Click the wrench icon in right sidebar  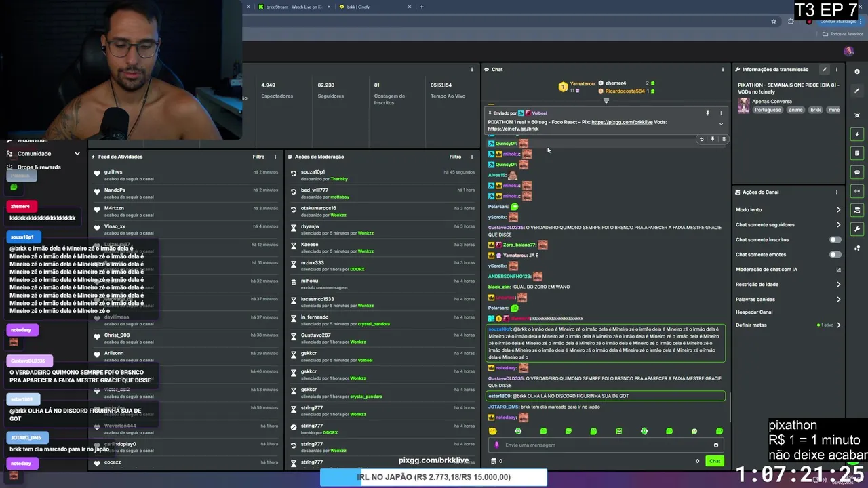pyautogui.click(x=857, y=229)
